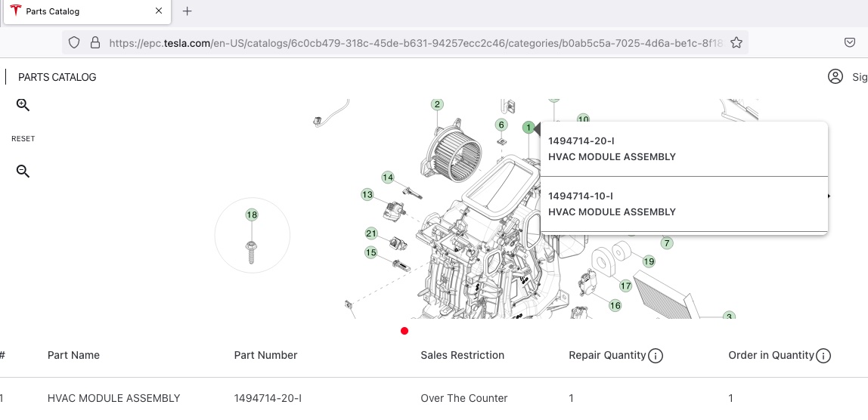Choose part 1494714-20-I in the popup
Viewport: 868px width, 420px height.
pyautogui.click(x=684, y=149)
